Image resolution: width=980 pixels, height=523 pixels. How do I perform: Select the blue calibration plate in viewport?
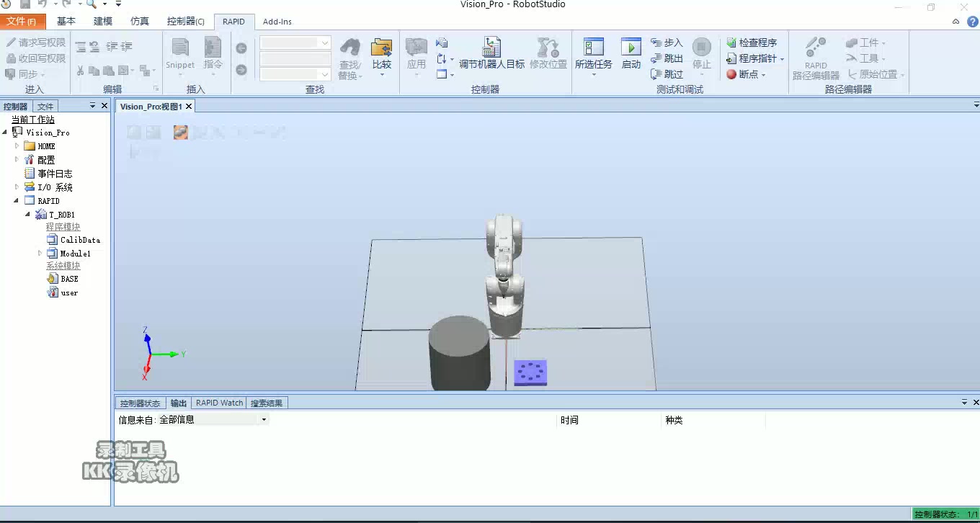[530, 372]
